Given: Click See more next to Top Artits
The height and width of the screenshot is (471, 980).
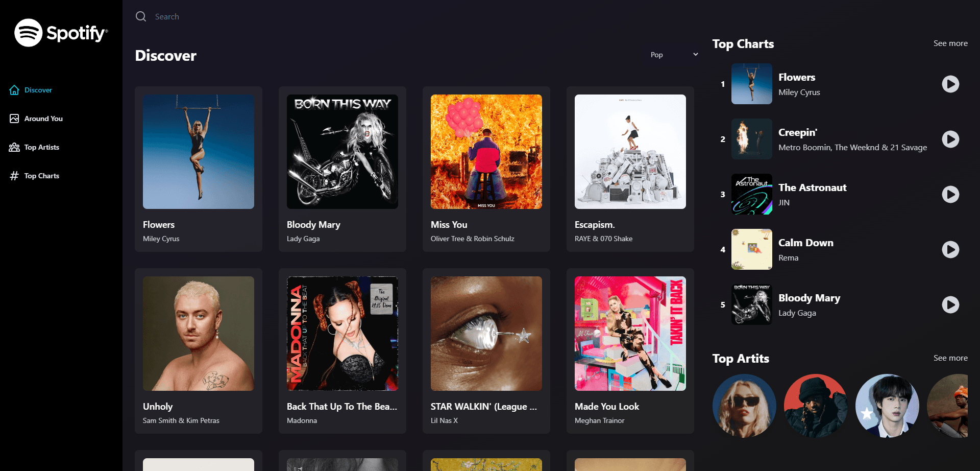Looking at the screenshot, I should click(950, 358).
